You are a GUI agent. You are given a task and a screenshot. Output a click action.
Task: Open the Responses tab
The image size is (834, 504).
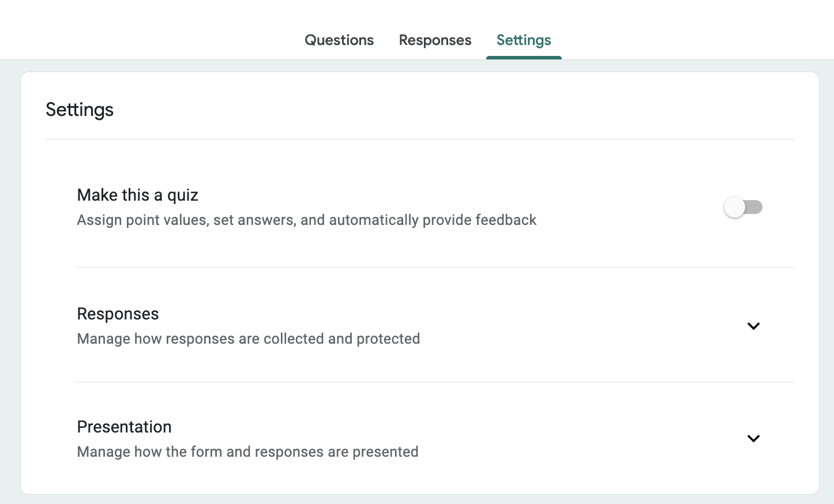435,40
